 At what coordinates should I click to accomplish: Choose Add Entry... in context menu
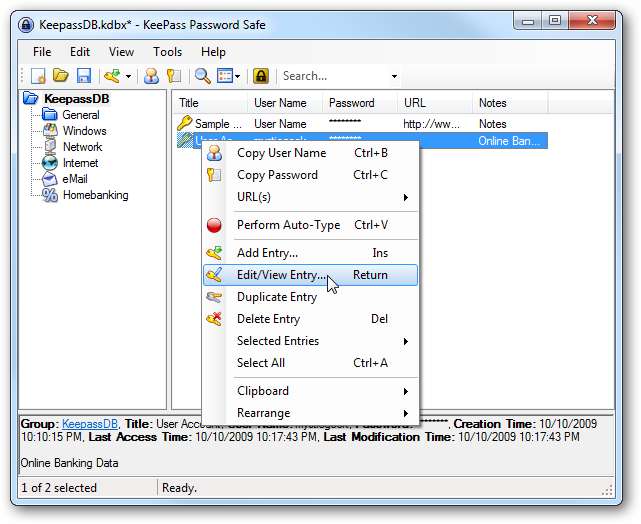click(310, 253)
